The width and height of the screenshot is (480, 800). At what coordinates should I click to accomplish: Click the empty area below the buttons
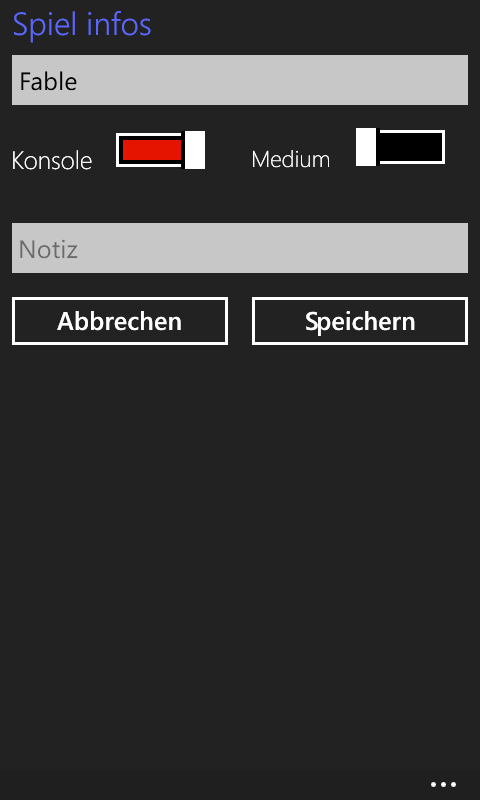240,556
